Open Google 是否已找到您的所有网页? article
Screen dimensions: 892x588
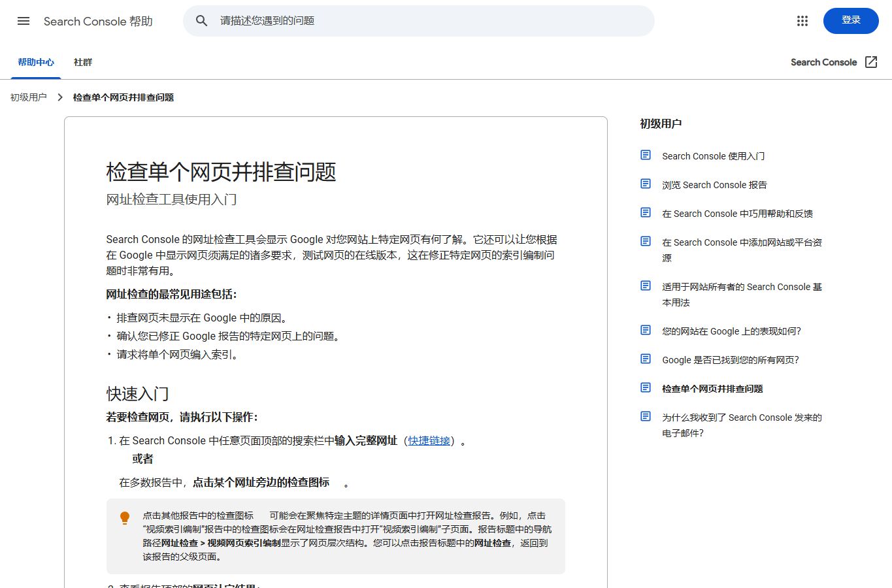pyautogui.click(x=731, y=360)
